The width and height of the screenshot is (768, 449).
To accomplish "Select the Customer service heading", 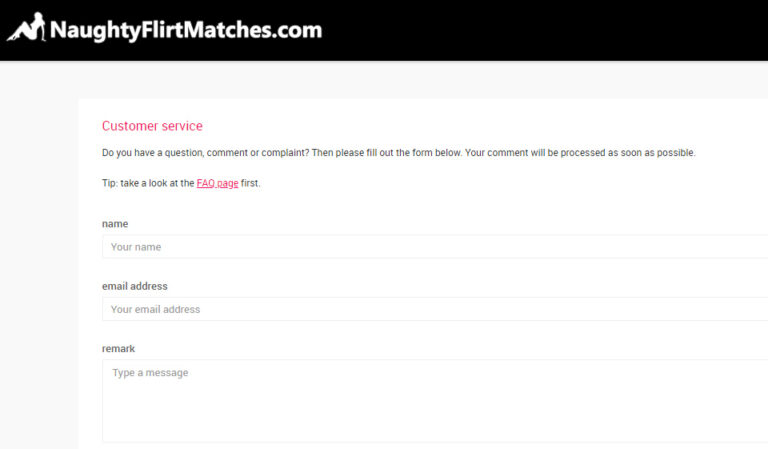I will pyautogui.click(x=152, y=126).
